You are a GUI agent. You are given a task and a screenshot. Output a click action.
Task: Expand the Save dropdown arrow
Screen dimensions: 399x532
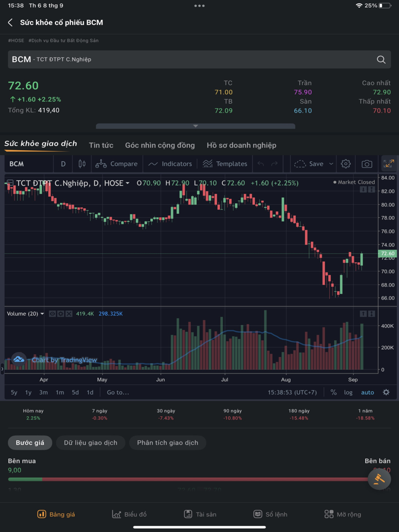pyautogui.click(x=331, y=164)
